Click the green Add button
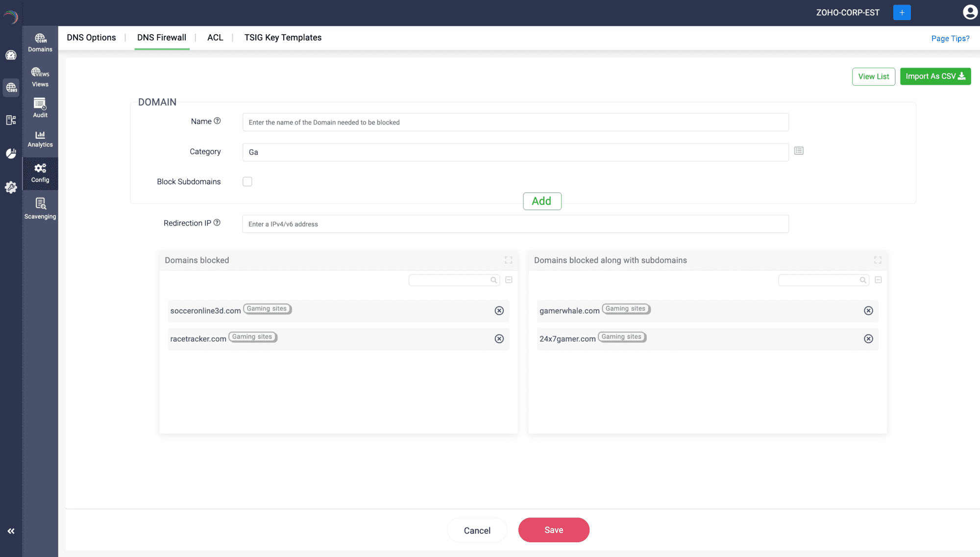Image resolution: width=980 pixels, height=557 pixels. (x=542, y=201)
